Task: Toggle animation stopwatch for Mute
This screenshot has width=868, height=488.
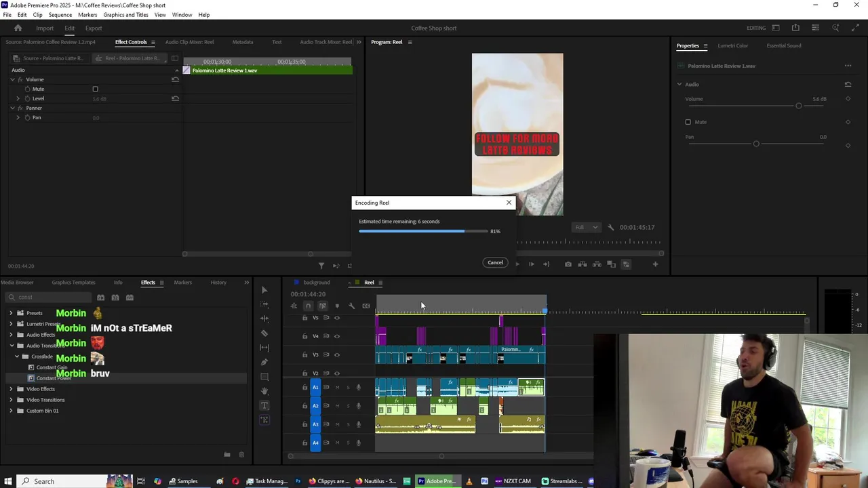Action: click(x=27, y=89)
